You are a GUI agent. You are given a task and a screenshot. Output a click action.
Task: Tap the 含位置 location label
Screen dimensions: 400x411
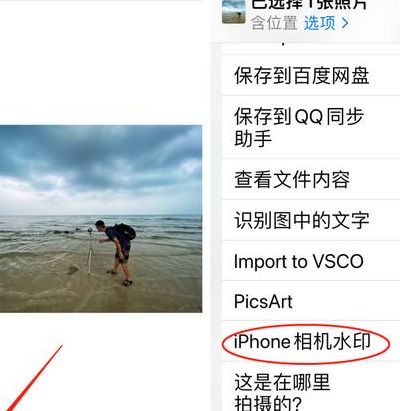click(274, 23)
